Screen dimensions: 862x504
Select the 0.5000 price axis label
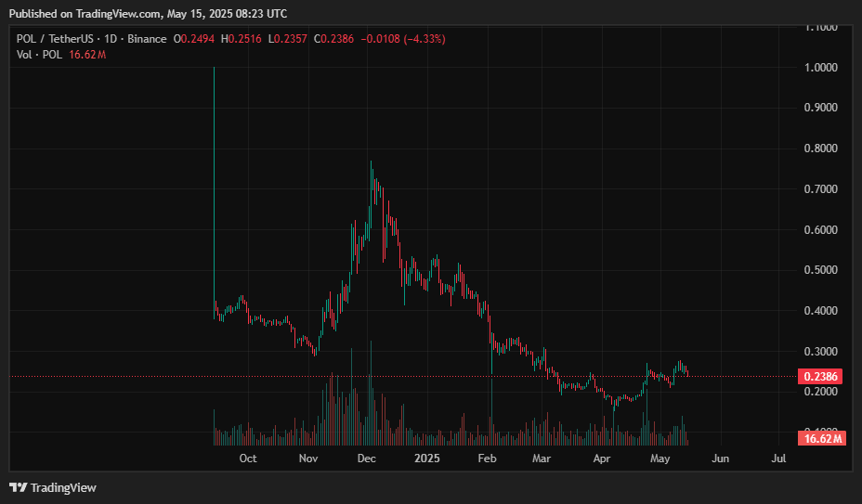click(x=820, y=270)
